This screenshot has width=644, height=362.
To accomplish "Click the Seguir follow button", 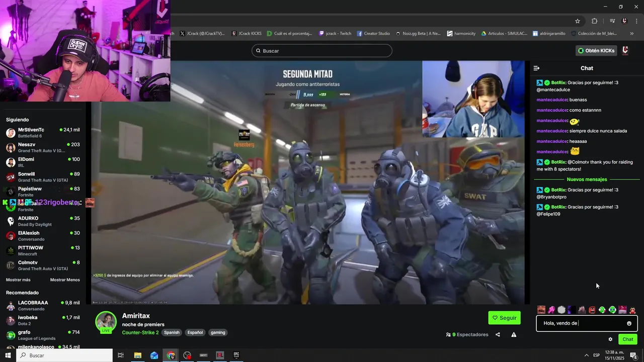I will (x=504, y=318).
